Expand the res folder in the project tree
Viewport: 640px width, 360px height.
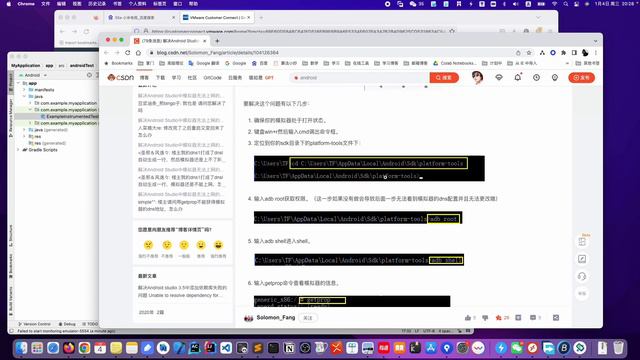tap(24, 136)
